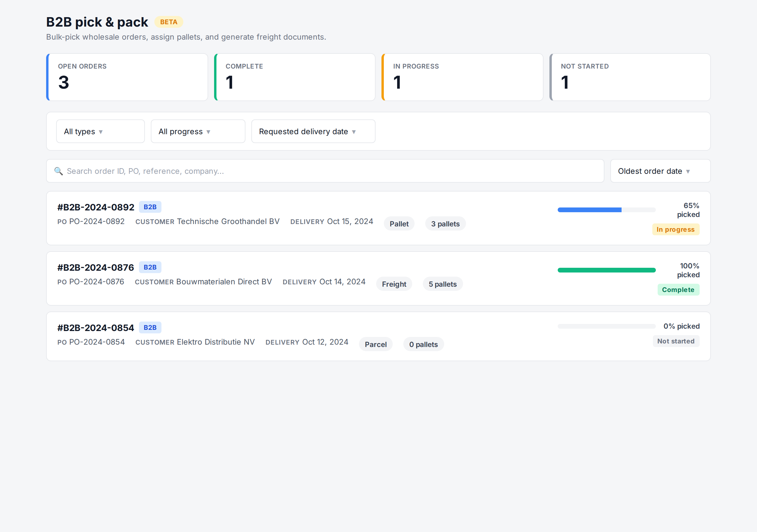Click the 5 pallets chip
757x532 pixels.
point(442,284)
